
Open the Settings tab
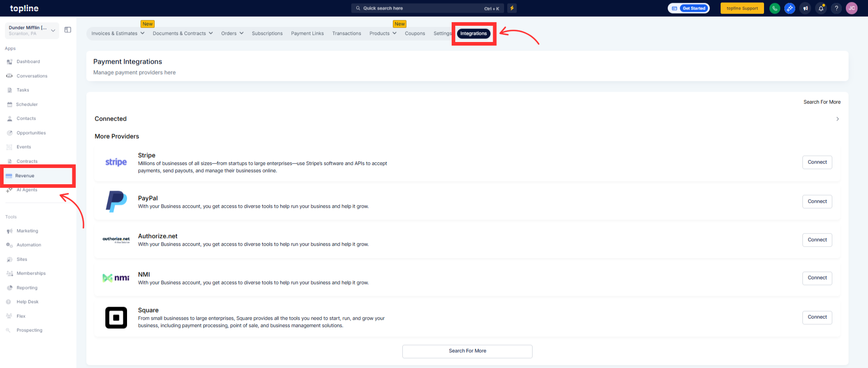[443, 33]
